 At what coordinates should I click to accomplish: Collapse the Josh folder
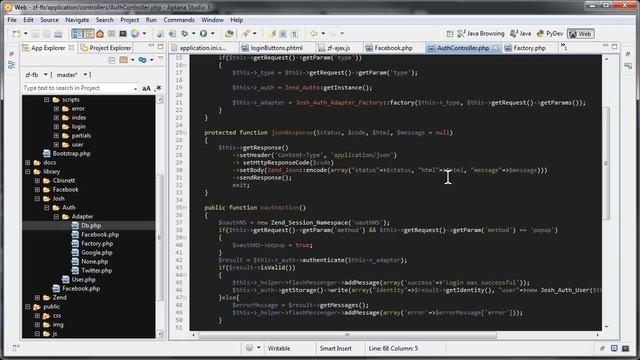pyautogui.click(x=37, y=198)
